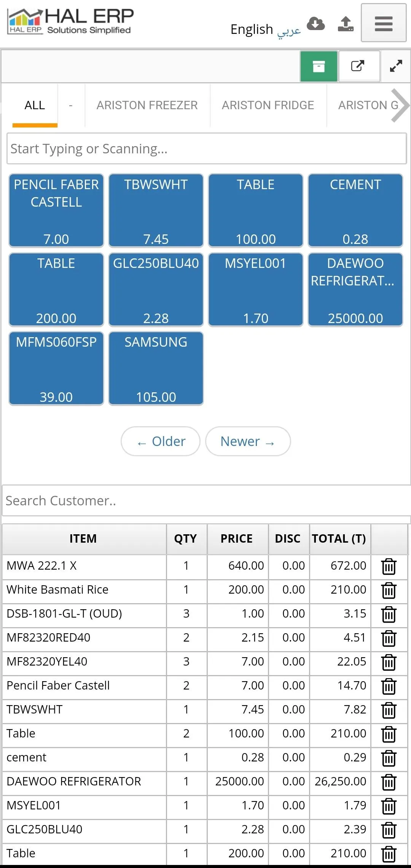
Task: Go to Newer products page
Action: [x=248, y=441]
